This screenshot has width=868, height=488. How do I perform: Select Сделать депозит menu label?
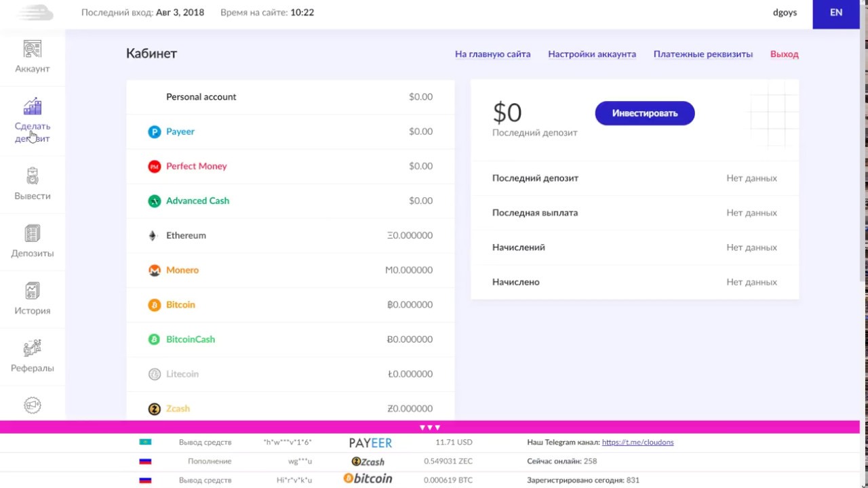point(33,132)
